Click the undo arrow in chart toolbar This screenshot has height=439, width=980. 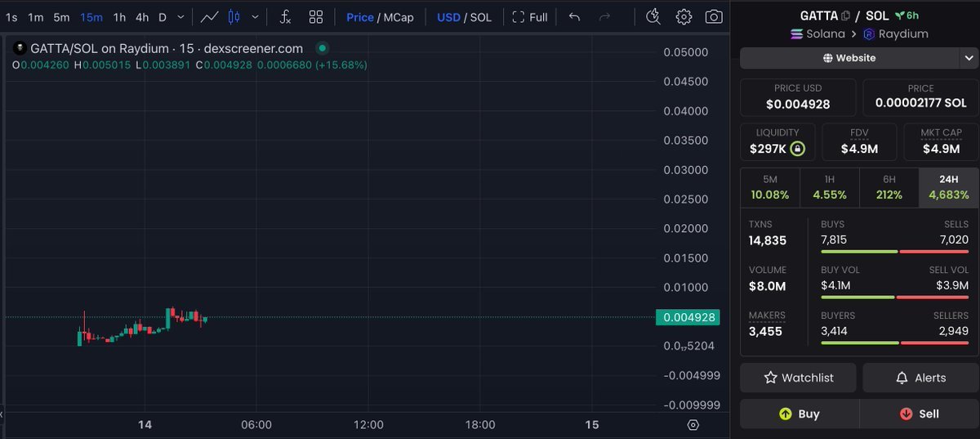tap(574, 17)
